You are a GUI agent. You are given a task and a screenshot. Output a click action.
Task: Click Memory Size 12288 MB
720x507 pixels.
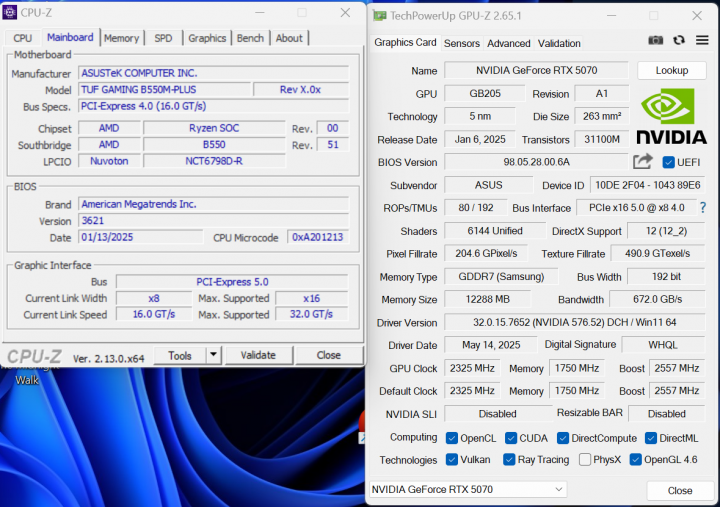487,299
